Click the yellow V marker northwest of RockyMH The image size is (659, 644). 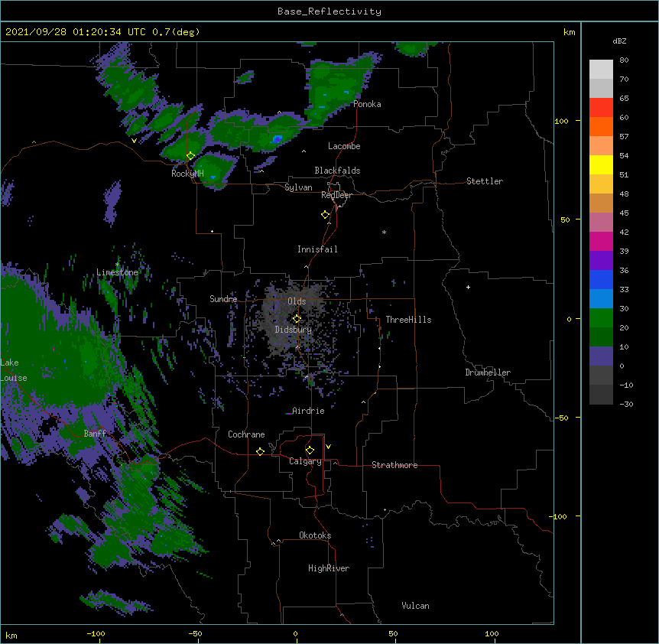[x=134, y=141]
